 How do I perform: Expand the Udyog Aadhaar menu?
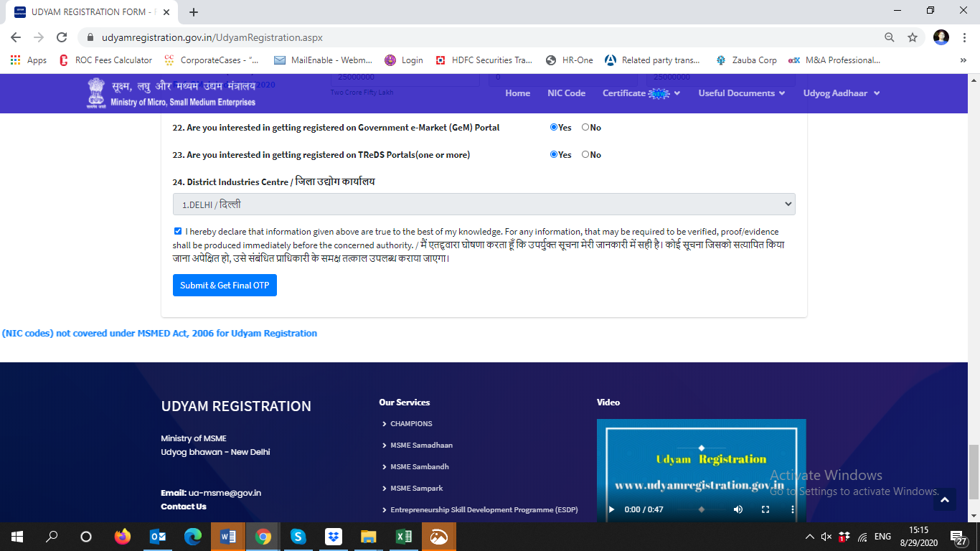point(841,93)
